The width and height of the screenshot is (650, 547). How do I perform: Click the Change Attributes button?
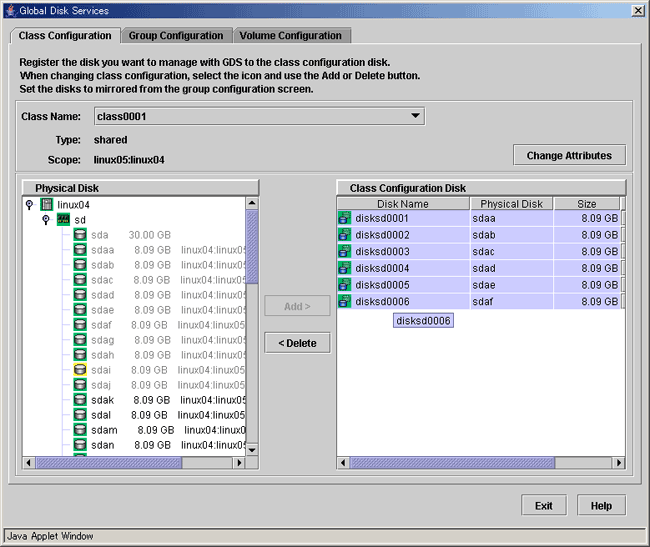(x=569, y=155)
